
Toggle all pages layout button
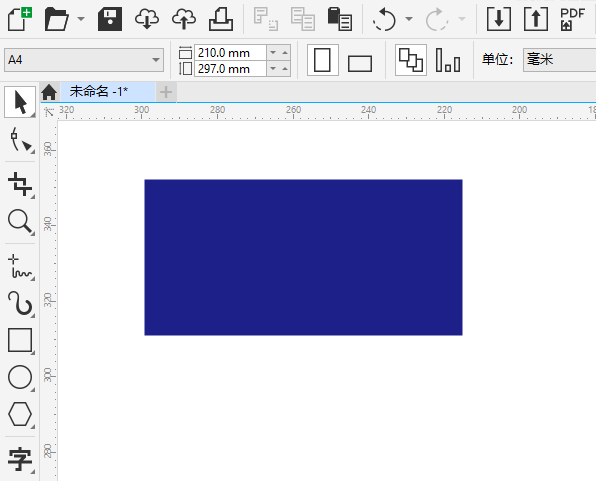pyautogui.click(x=411, y=60)
